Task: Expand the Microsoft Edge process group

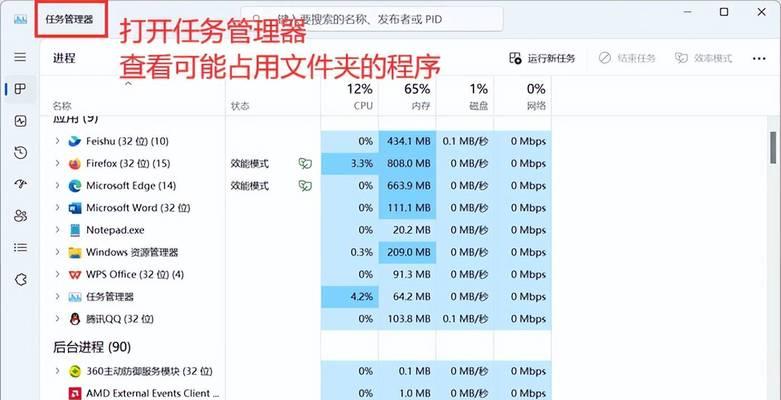Action: pos(57,186)
